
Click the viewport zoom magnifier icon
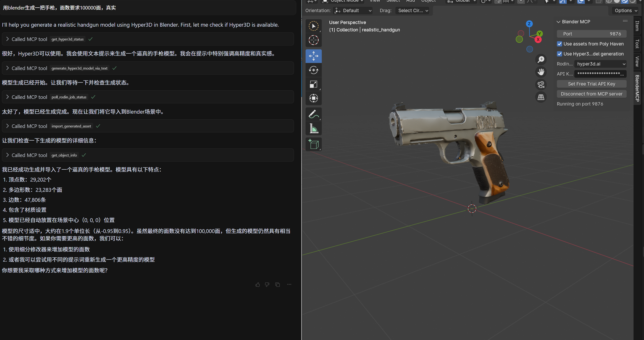pyautogui.click(x=541, y=60)
